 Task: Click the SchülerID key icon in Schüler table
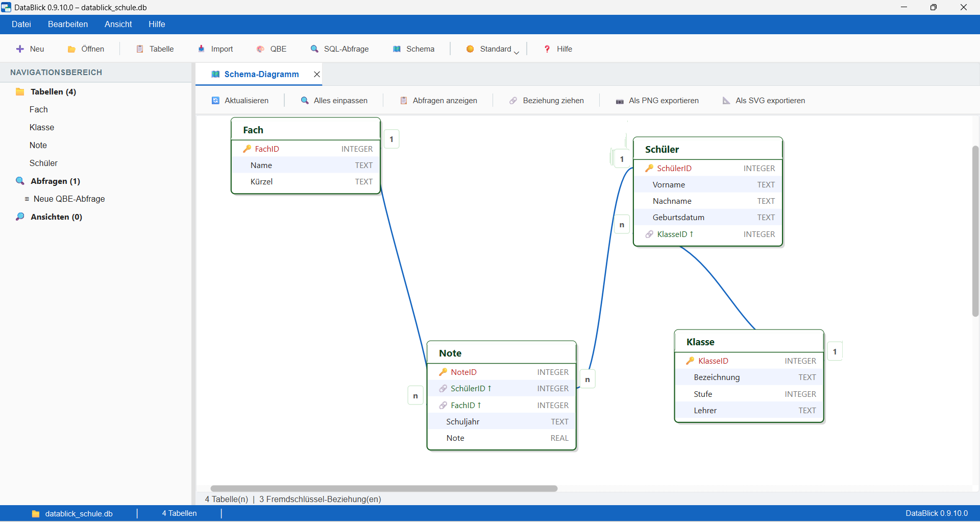coord(649,168)
